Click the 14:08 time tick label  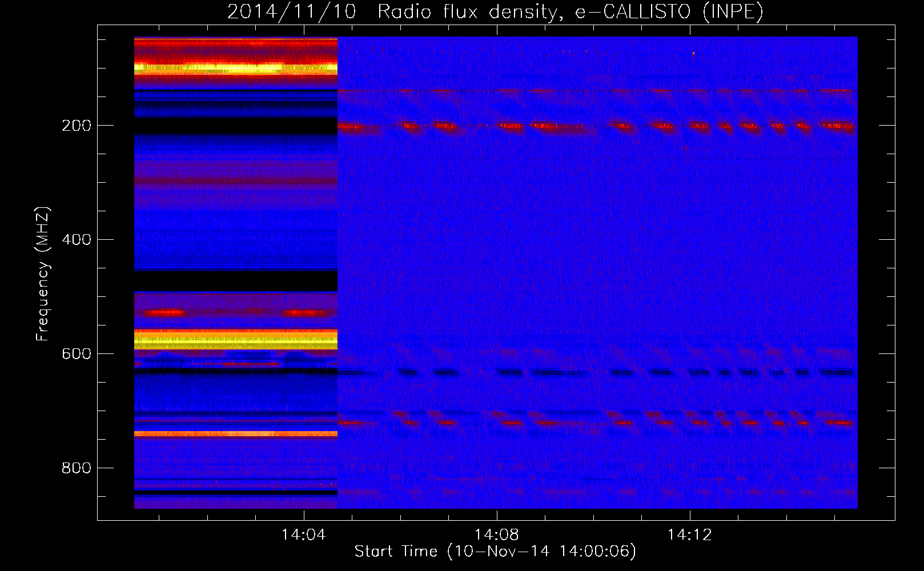pyautogui.click(x=497, y=535)
